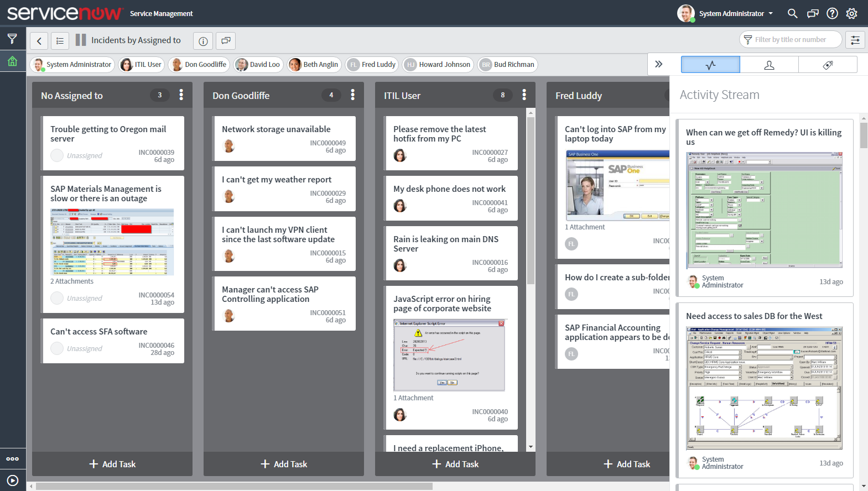
Task: Click the assignee avatar on Network storage unavailable card
Action: pyautogui.click(x=228, y=146)
